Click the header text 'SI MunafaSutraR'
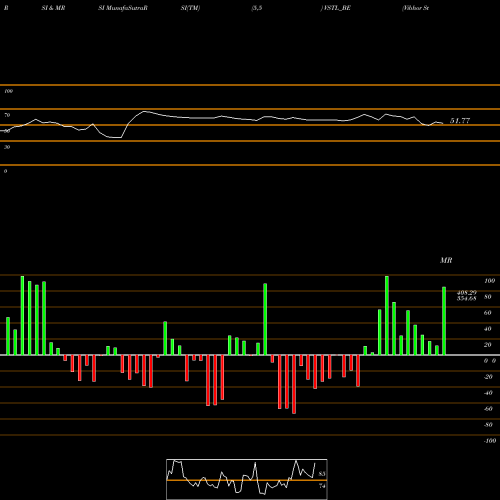 pyautogui.click(x=123, y=8)
